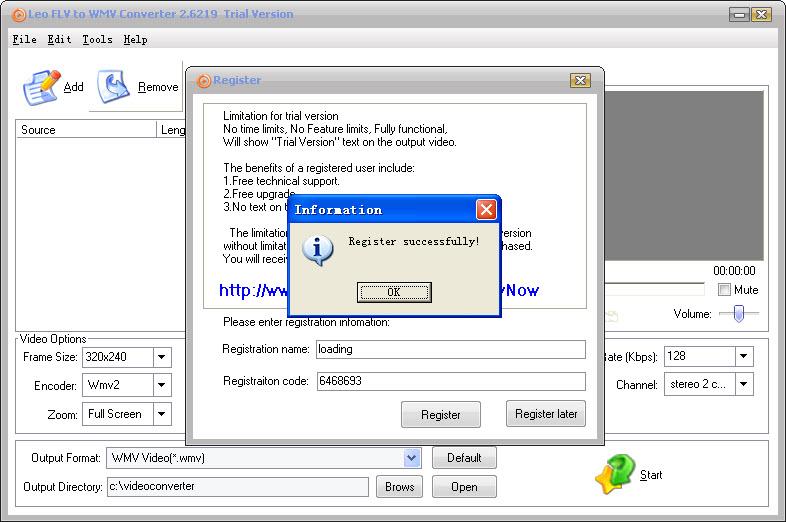Open the File menu

coord(25,40)
